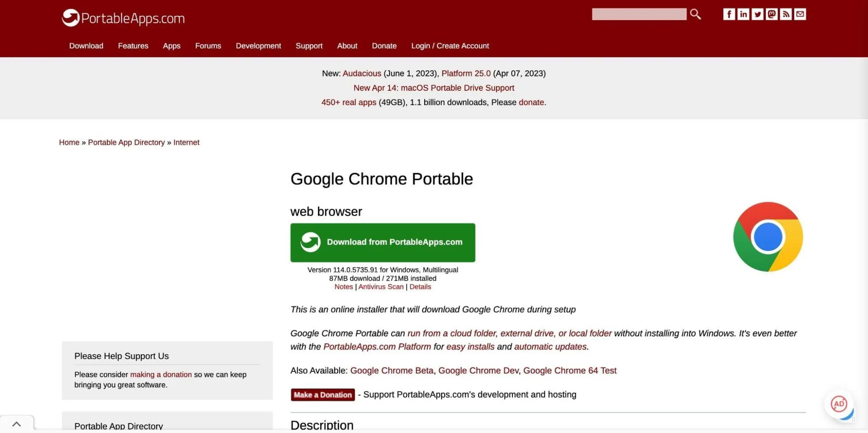Click the search magnifier icon
Viewport: 868px width, 433px height.
point(695,14)
